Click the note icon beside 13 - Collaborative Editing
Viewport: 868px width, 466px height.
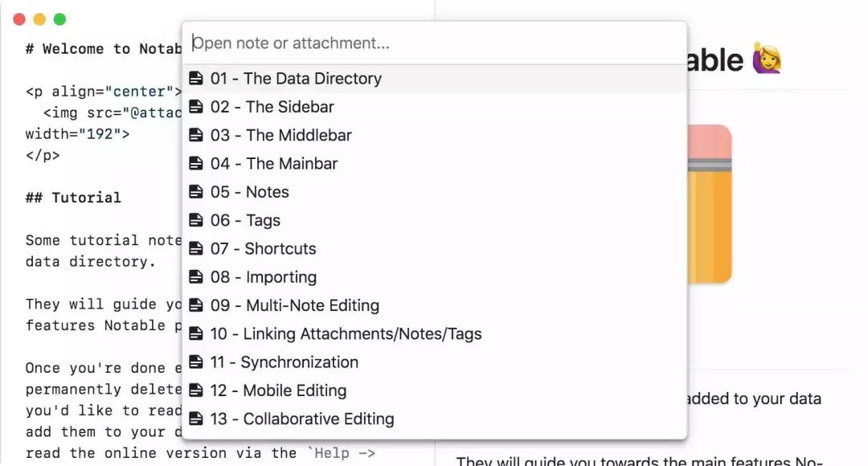pyautogui.click(x=196, y=419)
